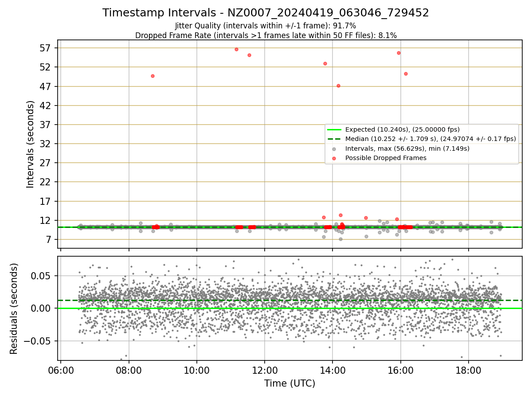Click the 16:00 time tick label
The image size is (532, 399).
[x=401, y=370]
